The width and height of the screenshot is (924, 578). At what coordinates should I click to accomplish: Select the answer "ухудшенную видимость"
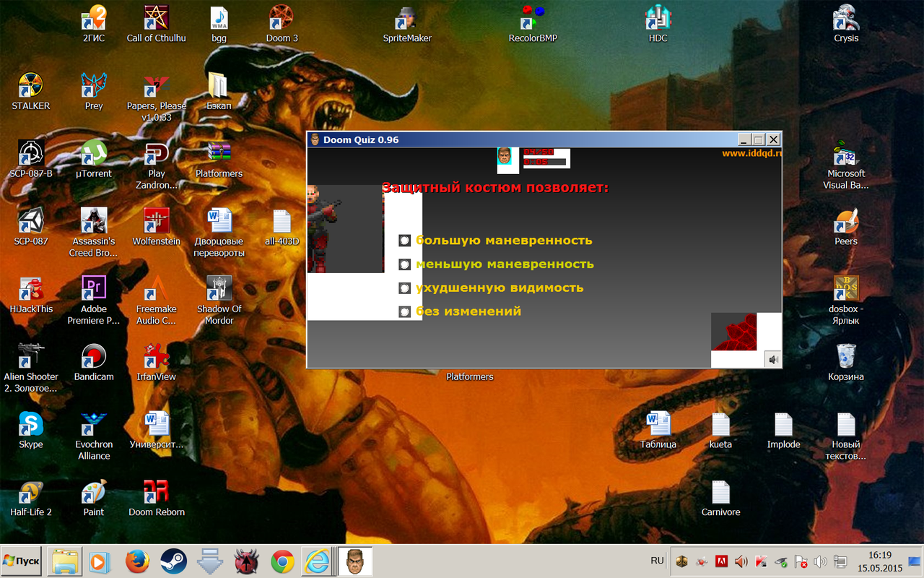click(x=404, y=288)
